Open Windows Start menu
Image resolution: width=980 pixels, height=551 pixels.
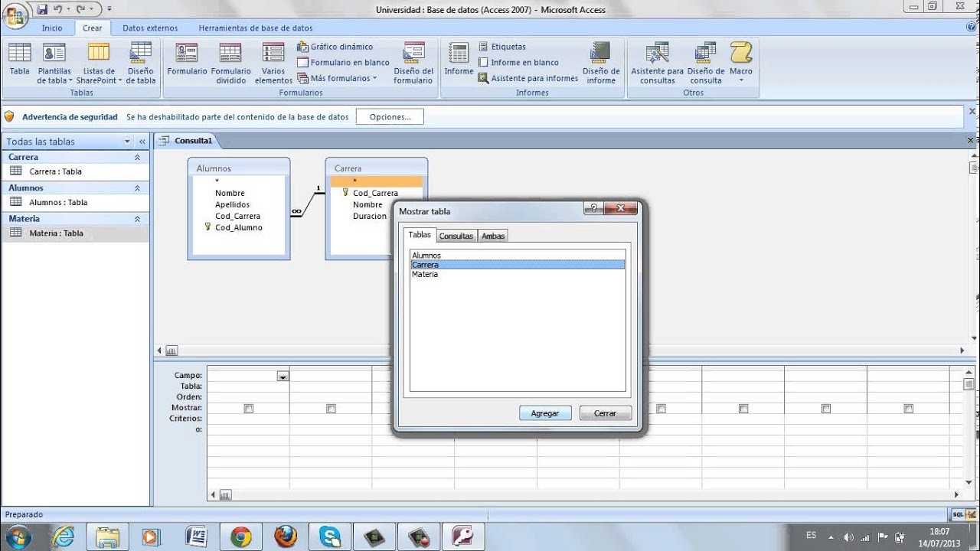pos(17,536)
